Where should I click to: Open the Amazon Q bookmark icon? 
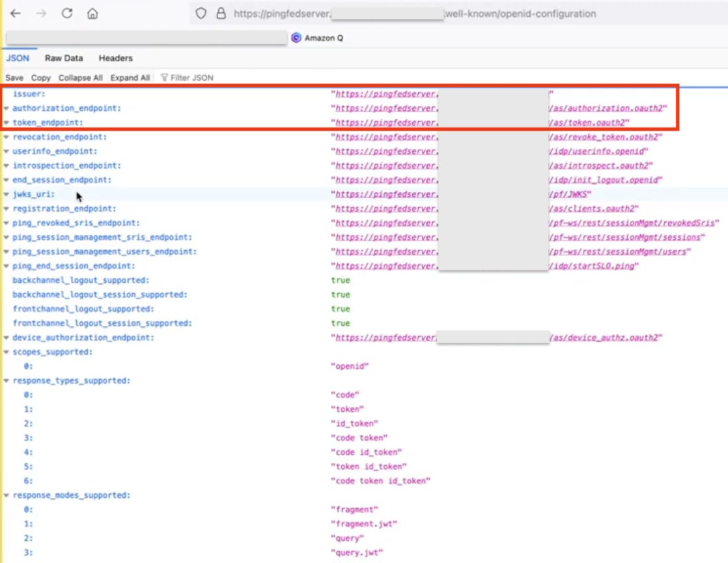click(x=296, y=38)
